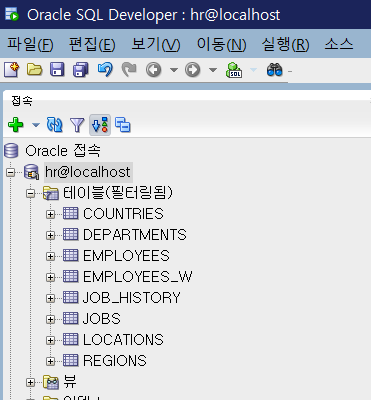Select the hr@localhost connection label
371x400 pixels.
(88, 172)
